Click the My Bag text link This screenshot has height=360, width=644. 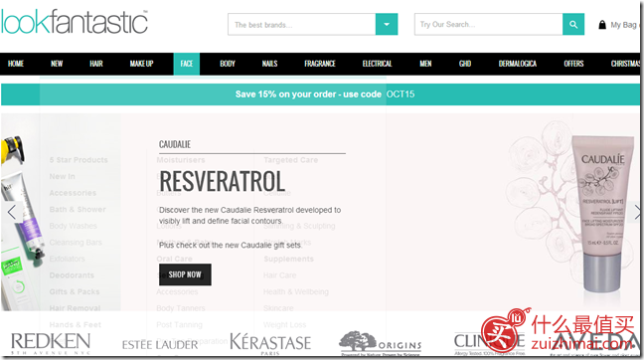[x=623, y=25]
